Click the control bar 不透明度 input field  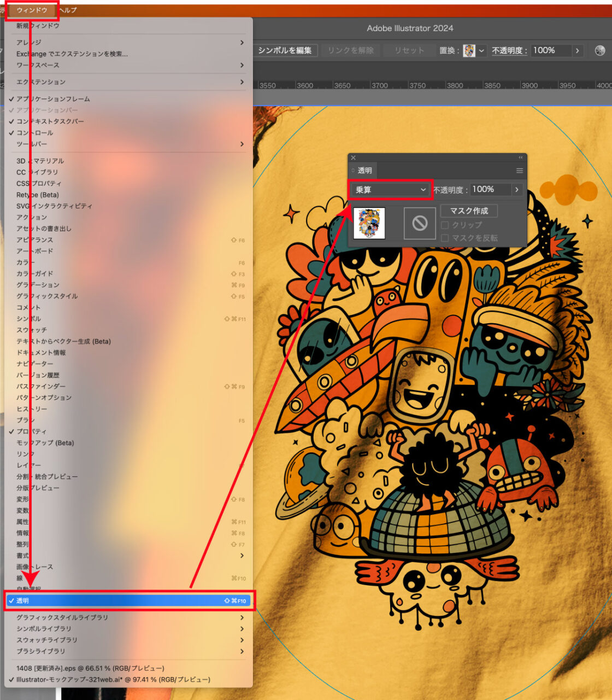pos(550,50)
